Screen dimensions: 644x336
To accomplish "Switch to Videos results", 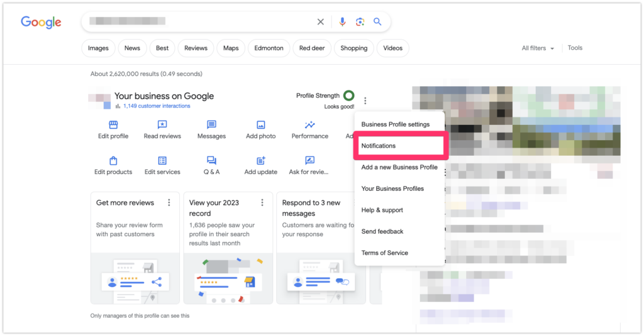I will pos(392,48).
